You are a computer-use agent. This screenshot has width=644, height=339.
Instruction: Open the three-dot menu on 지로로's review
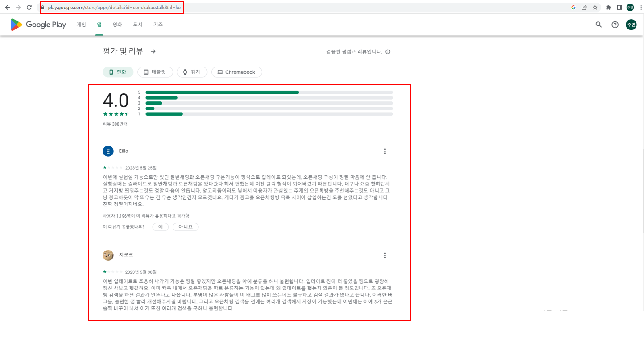pyautogui.click(x=385, y=255)
